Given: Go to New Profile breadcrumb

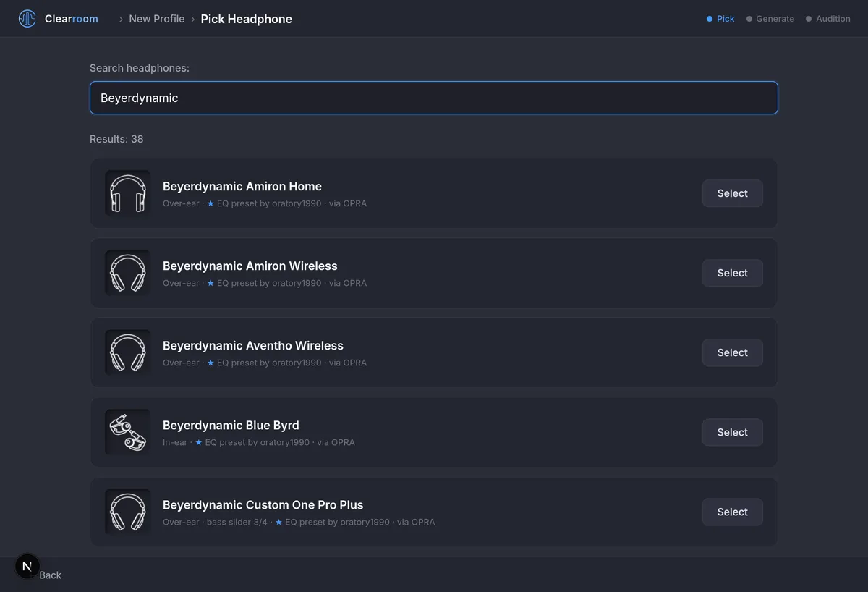Looking at the screenshot, I should (157, 19).
